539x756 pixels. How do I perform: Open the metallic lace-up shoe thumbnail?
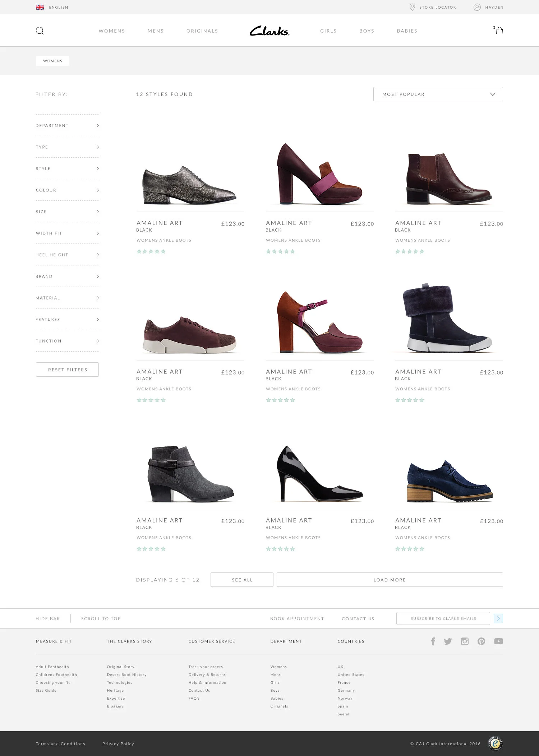[x=189, y=186]
